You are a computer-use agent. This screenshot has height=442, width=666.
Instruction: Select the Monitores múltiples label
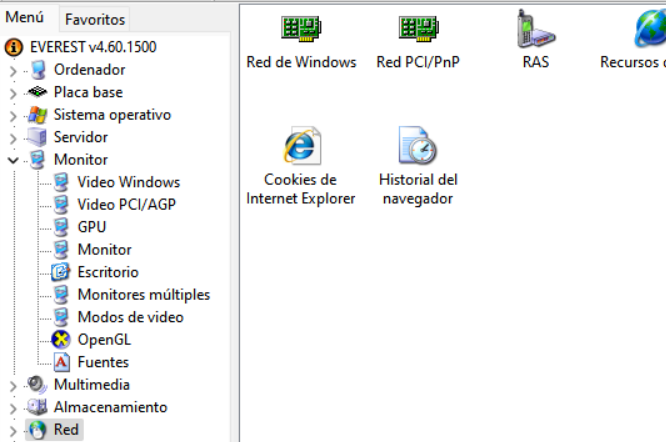click(144, 295)
